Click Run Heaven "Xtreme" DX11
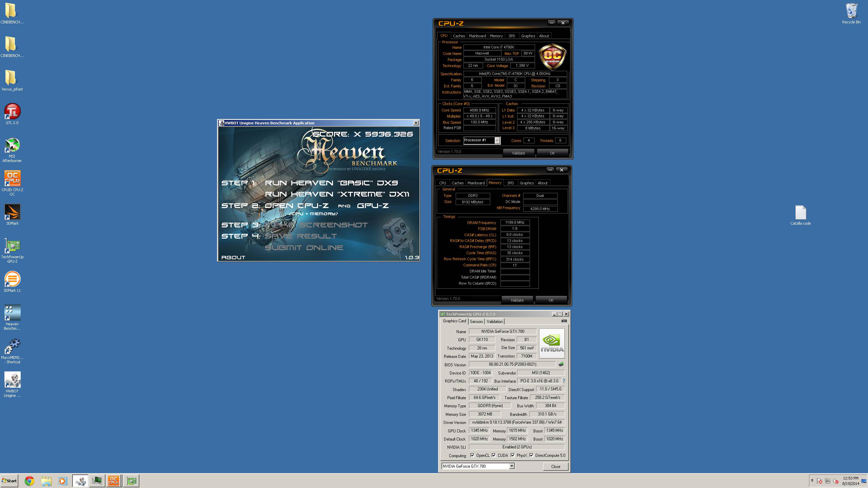The height and width of the screenshot is (488, 868). click(337, 194)
